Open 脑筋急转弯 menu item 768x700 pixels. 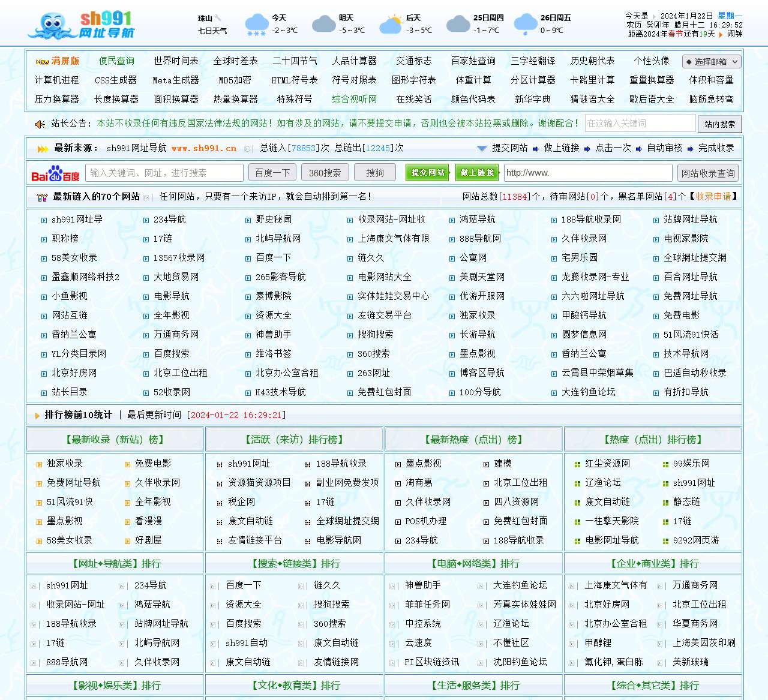pyautogui.click(x=711, y=99)
